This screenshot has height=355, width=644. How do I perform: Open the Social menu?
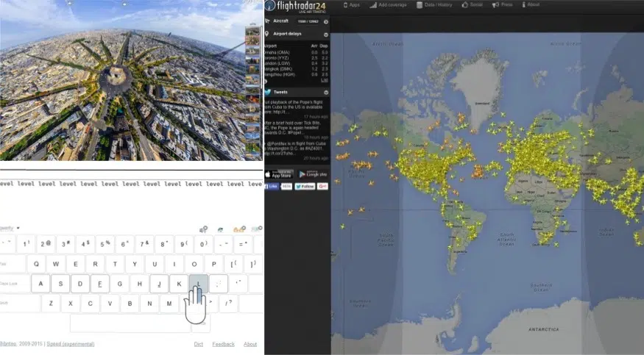(473, 5)
